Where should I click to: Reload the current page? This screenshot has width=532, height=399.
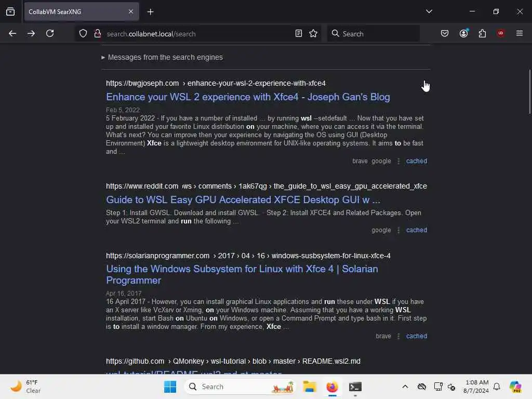(x=50, y=33)
